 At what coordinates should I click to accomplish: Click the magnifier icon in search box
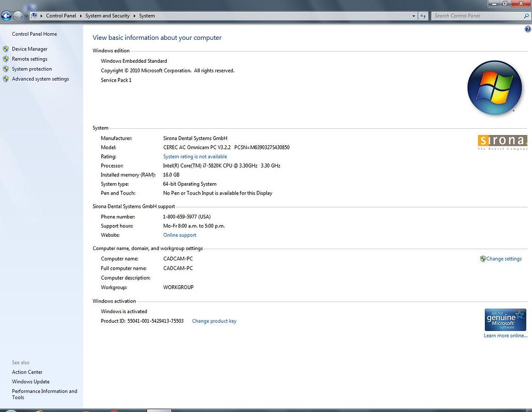pos(526,16)
